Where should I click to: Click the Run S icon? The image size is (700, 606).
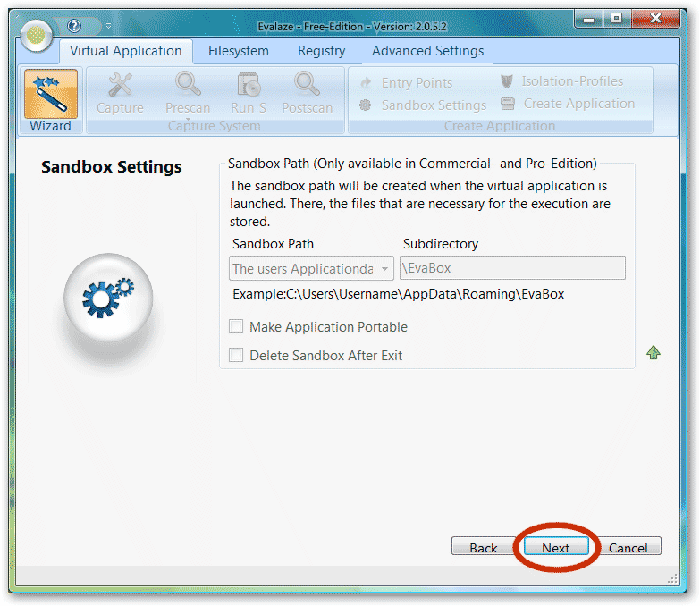(x=249, y=93)
